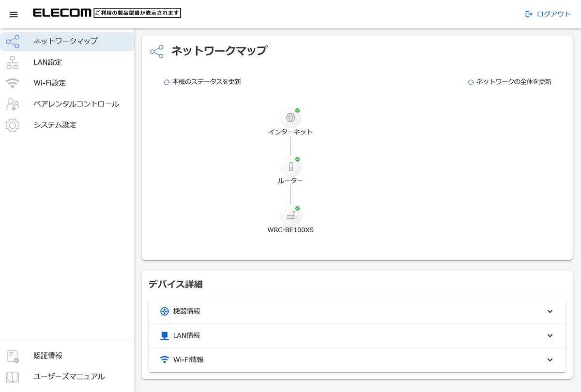Click the LAN設定 network icon
The width and height of the screenshot is (581, 392).
click(13, 62)
